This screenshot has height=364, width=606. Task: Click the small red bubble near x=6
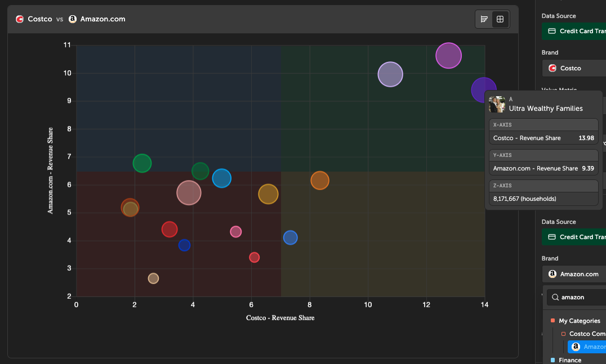[255, 257]
